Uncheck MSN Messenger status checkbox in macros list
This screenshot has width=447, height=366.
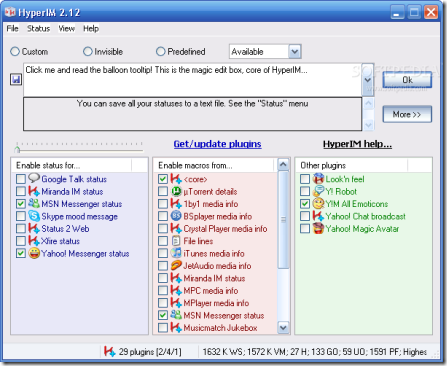163,315
